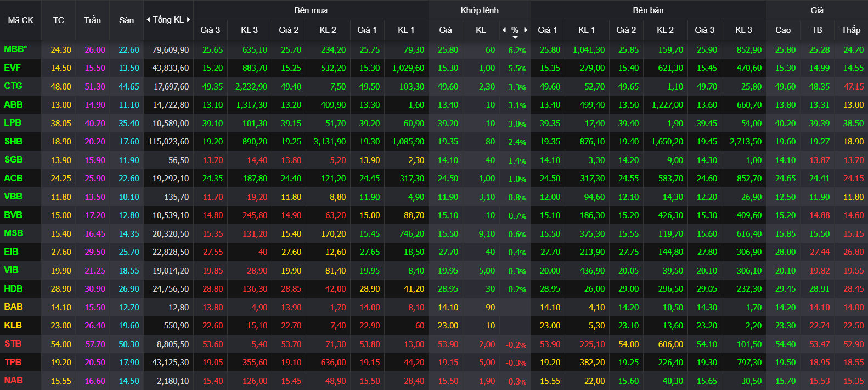The width and height of the screenshot is (868, 390).
Task: Click the TB column header
Action: tap(817, 30)
